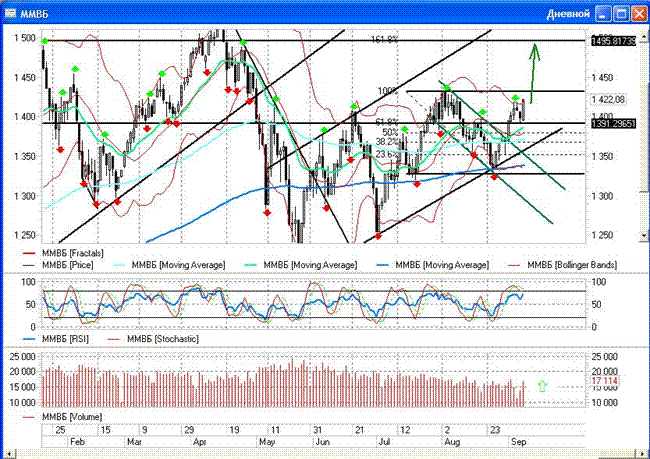650x459 pixels.
Task: Select the blue Moving Average legend entry
Action: tap(432, 265)
